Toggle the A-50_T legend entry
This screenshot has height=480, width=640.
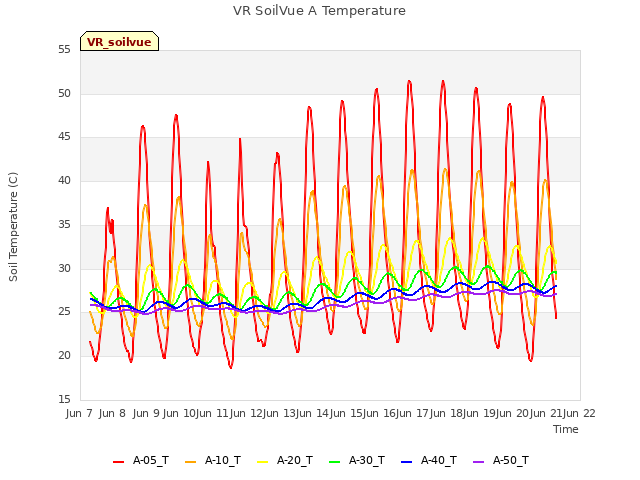[501, 460]
